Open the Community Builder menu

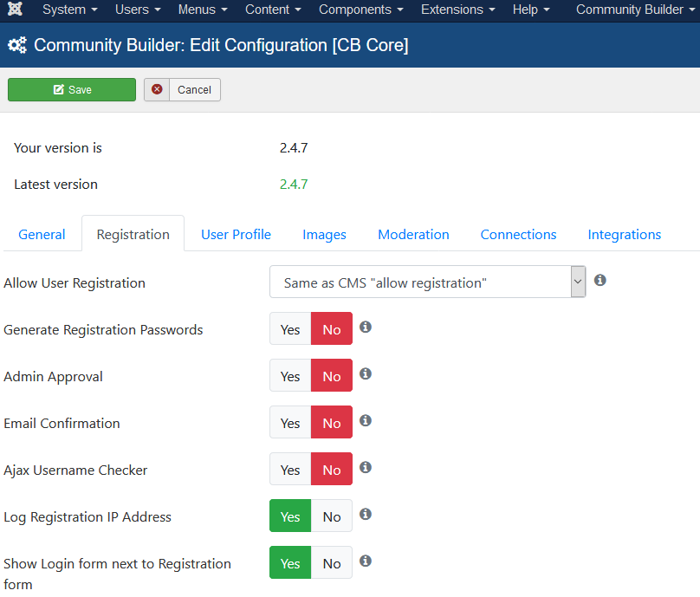tap(635, 10)
